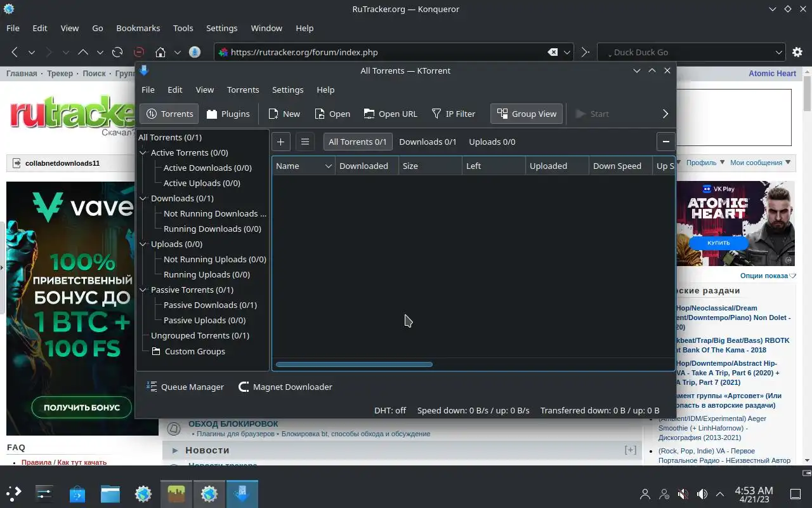Clear the Konqueror address bar

pyautogui.click(x=553, y=52)
